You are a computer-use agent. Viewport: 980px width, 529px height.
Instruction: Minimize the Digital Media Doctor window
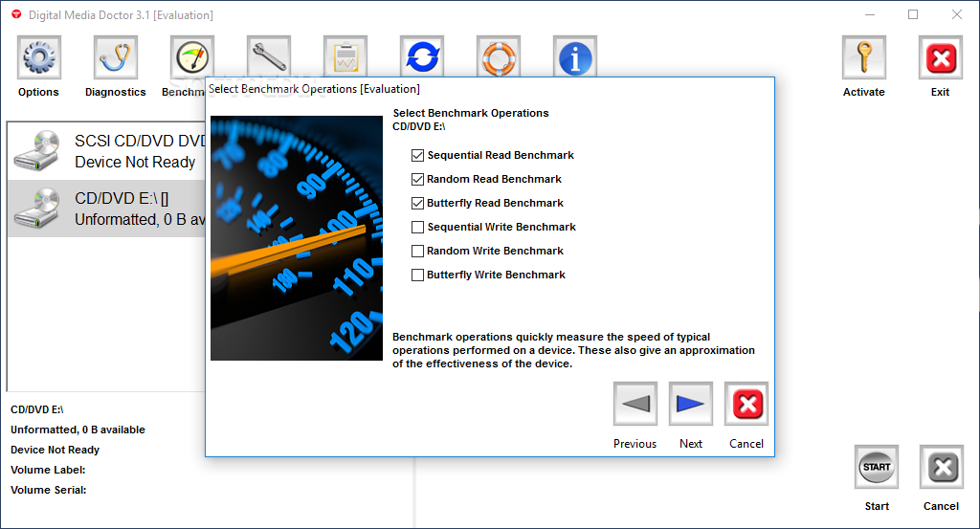[871, 14]
